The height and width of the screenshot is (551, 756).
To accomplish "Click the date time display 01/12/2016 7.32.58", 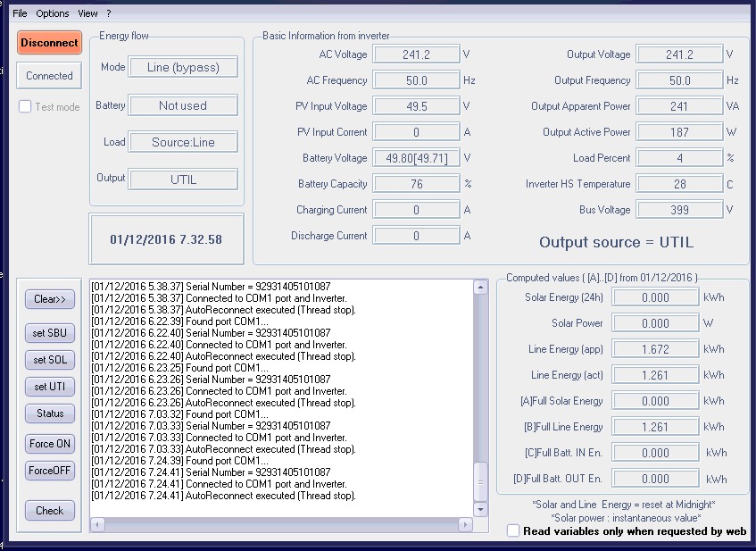I will [x=166, y=239].
